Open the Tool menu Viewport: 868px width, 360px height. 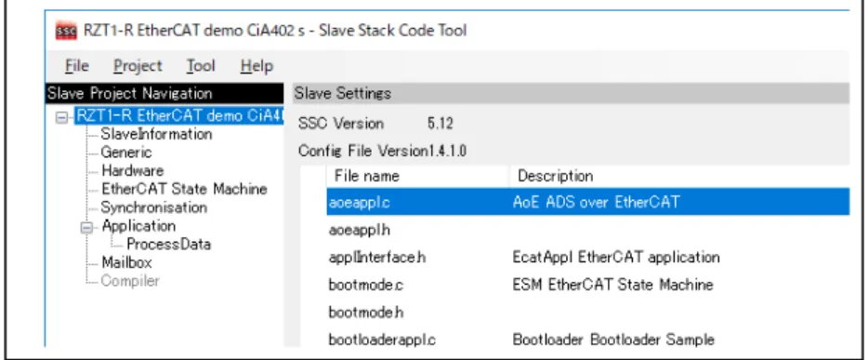point(201,66)
